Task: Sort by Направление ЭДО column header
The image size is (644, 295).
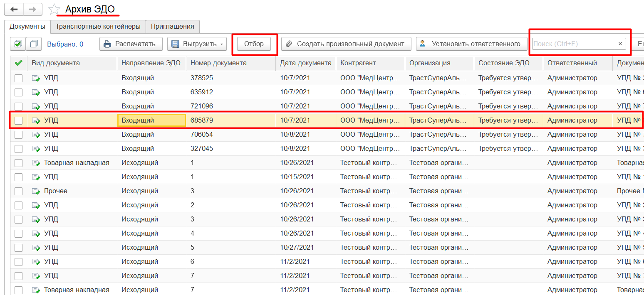Action: point(152,63)
